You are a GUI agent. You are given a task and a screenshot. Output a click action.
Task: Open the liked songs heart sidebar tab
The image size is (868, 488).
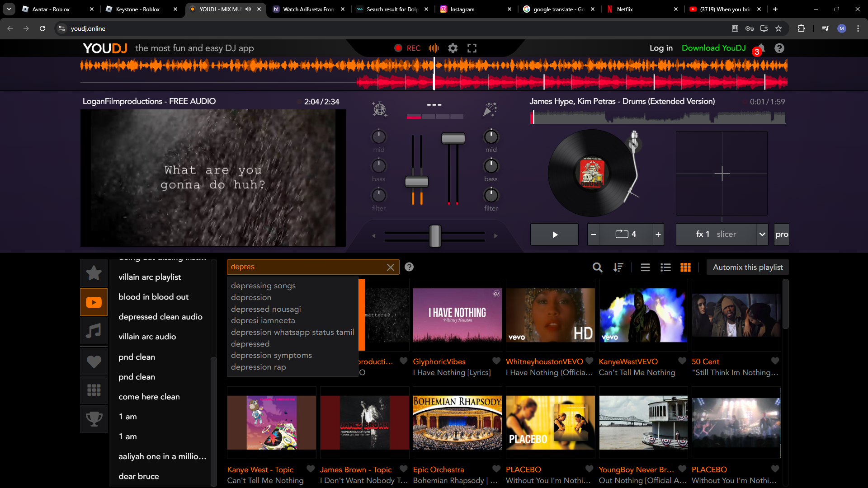94,361
